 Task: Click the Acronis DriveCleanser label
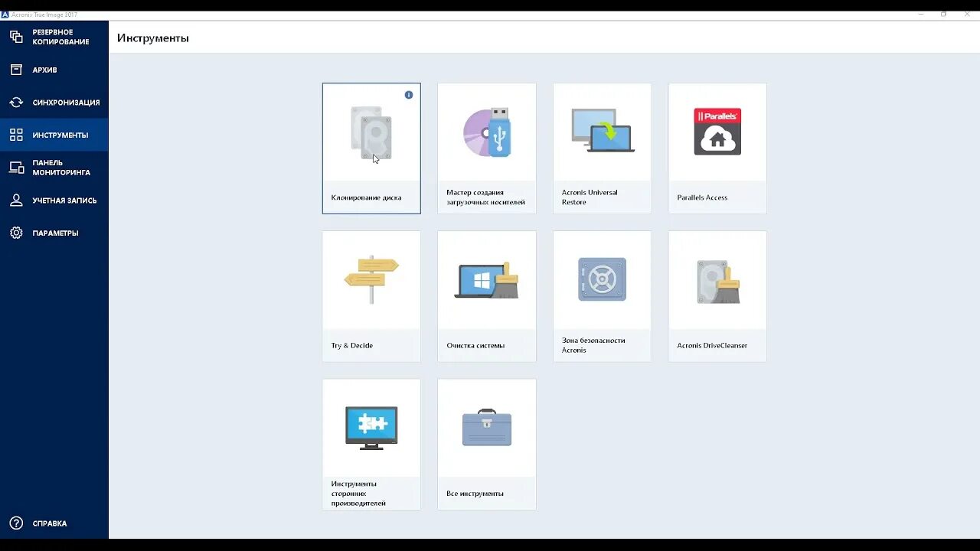[x=712, y=345]
